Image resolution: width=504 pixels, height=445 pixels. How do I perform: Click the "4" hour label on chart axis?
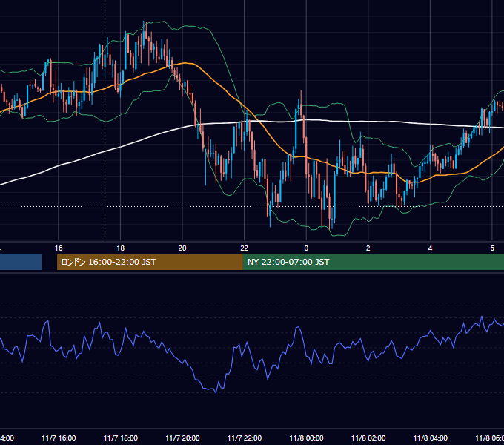pyautogui.click(x=430, y=248)
